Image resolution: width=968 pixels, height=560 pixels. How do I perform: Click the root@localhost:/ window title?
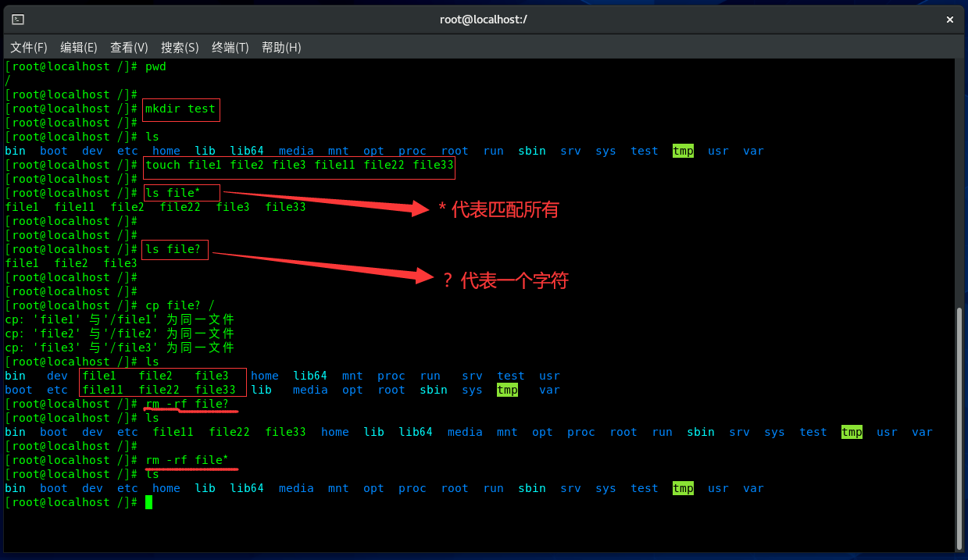484,20
